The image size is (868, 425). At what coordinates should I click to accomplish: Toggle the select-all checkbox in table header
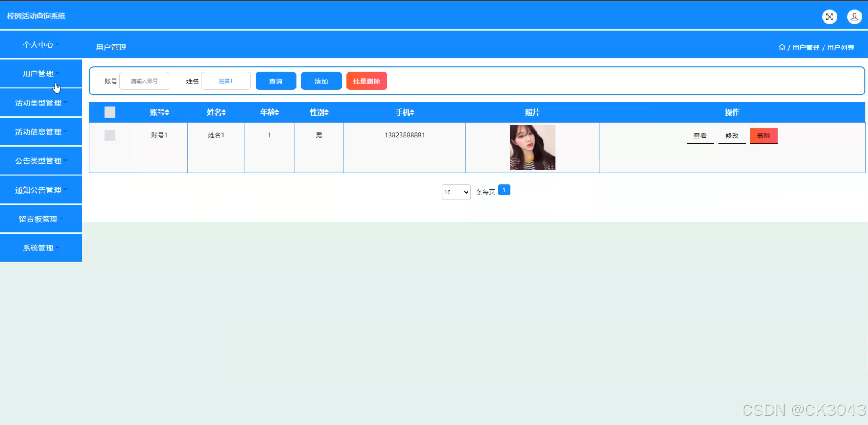coord(110,112)
